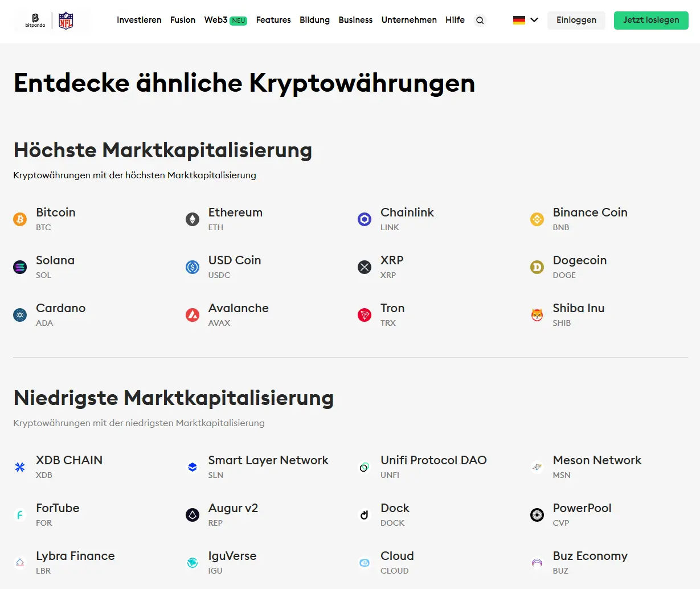Click the Chainlink hexagon icon
Viewport: 700px width, 589px height.
365,219
